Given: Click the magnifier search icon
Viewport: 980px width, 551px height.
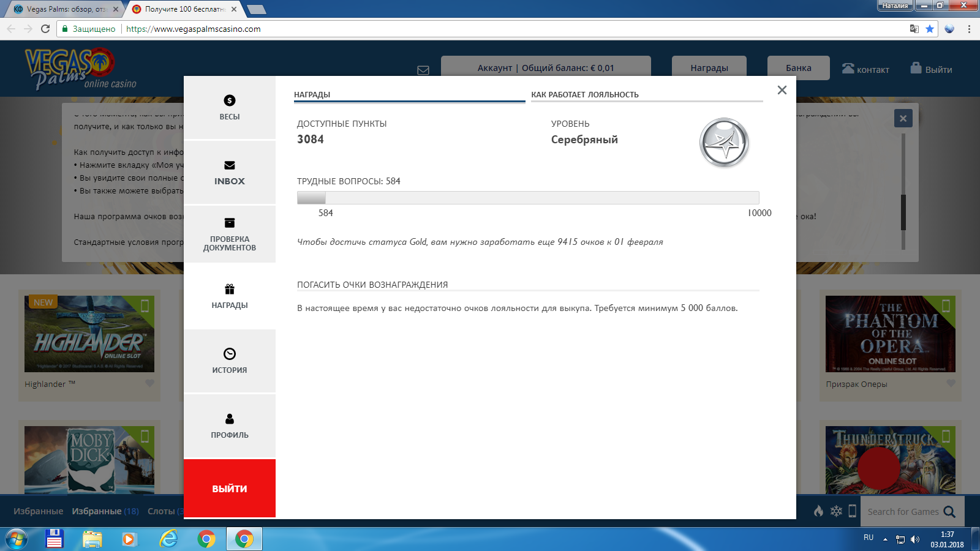Looking at the screenshot, I should point(949,512).
